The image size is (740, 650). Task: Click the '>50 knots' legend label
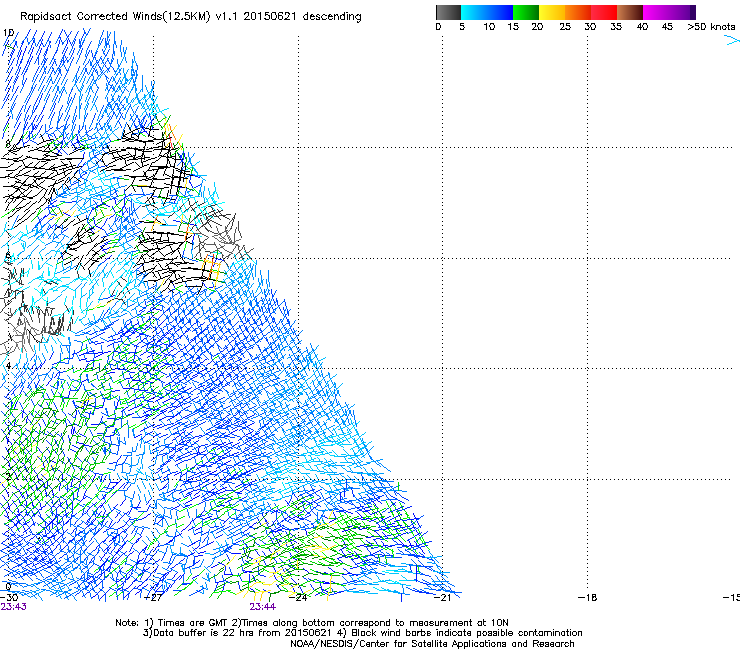click(711, 27)
